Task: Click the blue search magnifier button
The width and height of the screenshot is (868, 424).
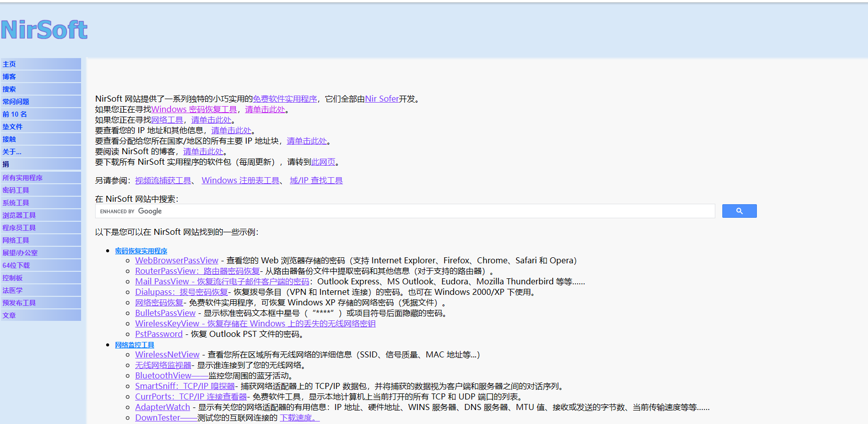Action: pos(739,211)
